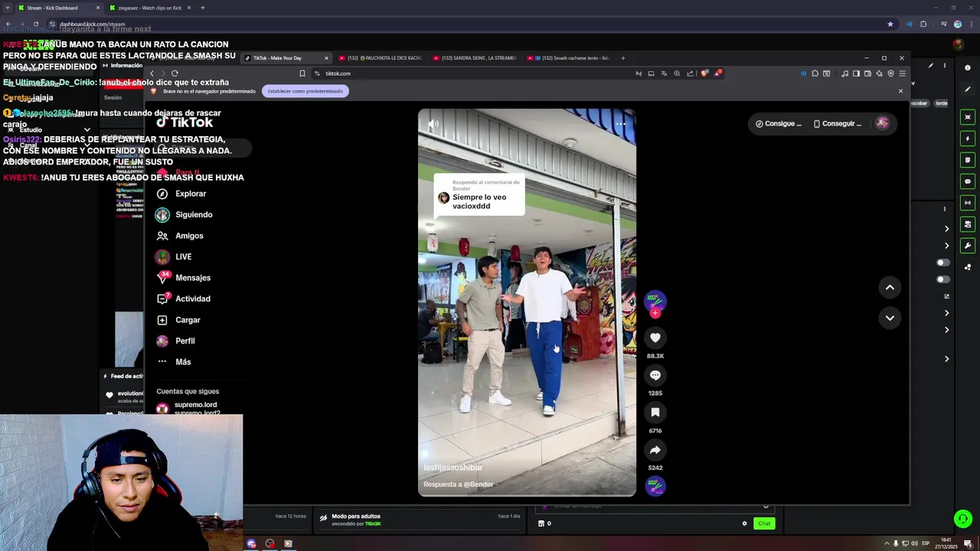Go to next video with down arrow
The height and width of the screenshot is (551, 980).
[x=890, y=318]
